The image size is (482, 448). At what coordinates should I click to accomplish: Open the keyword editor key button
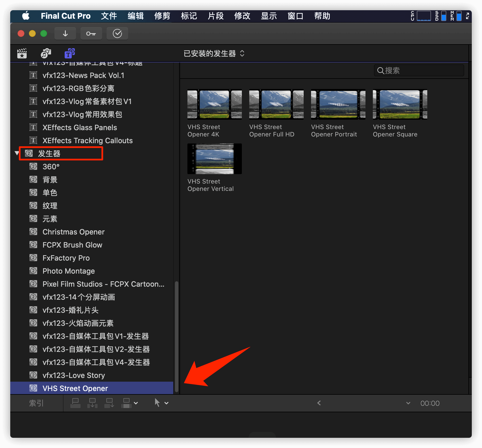(91, 33)
